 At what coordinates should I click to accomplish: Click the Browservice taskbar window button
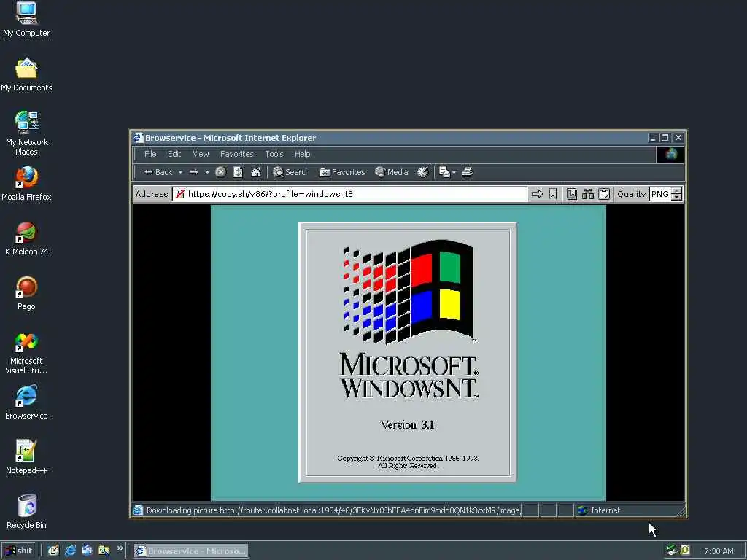[191, 551]
